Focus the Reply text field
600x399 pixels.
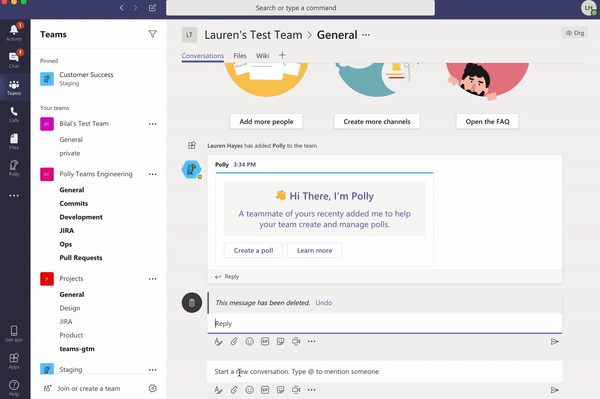coord(385,324)
